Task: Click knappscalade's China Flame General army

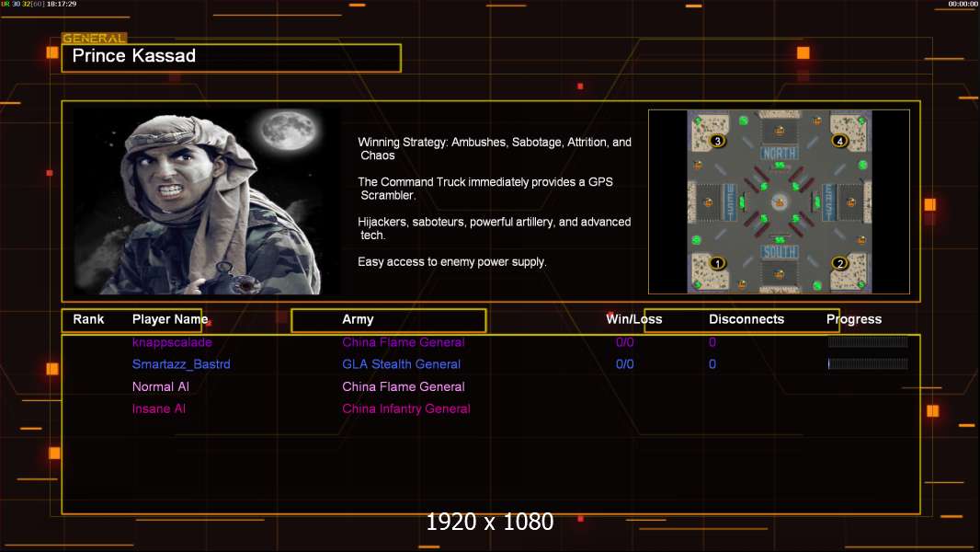Action: pyautogui.click(x=404, y=342)
